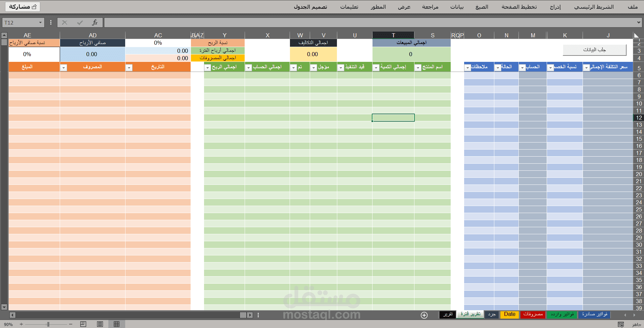This screenshot has height=328, width=644.
Task: Click the Insert Function (fx) icon
Action: tap(95, 23)
